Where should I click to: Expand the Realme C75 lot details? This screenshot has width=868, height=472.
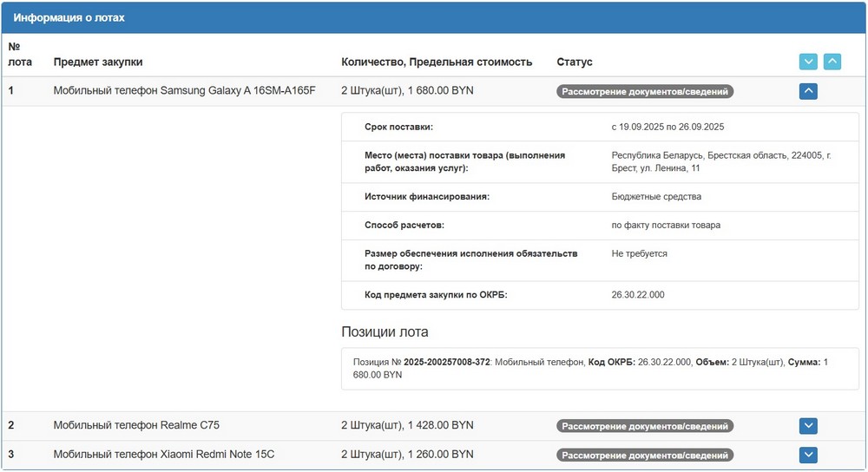808,425
